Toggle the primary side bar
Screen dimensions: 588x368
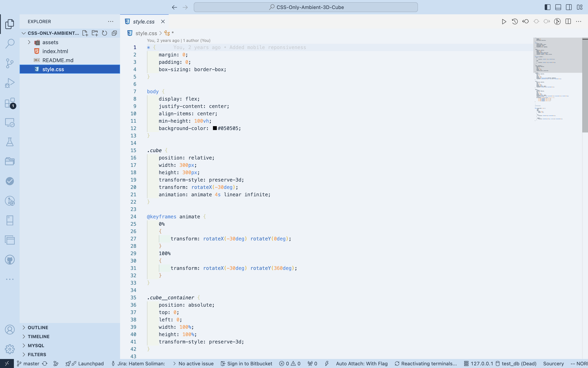547,7
